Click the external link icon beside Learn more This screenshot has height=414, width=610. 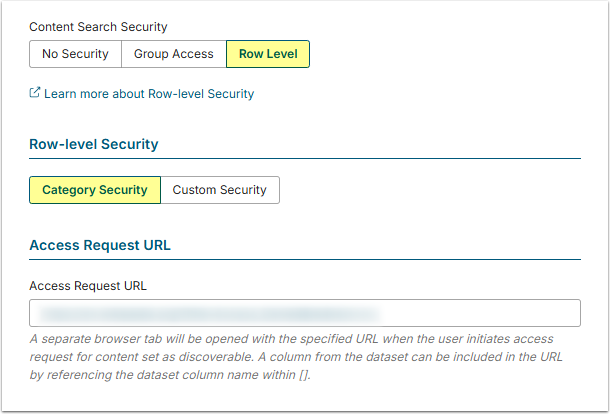(x=35, y=93)
